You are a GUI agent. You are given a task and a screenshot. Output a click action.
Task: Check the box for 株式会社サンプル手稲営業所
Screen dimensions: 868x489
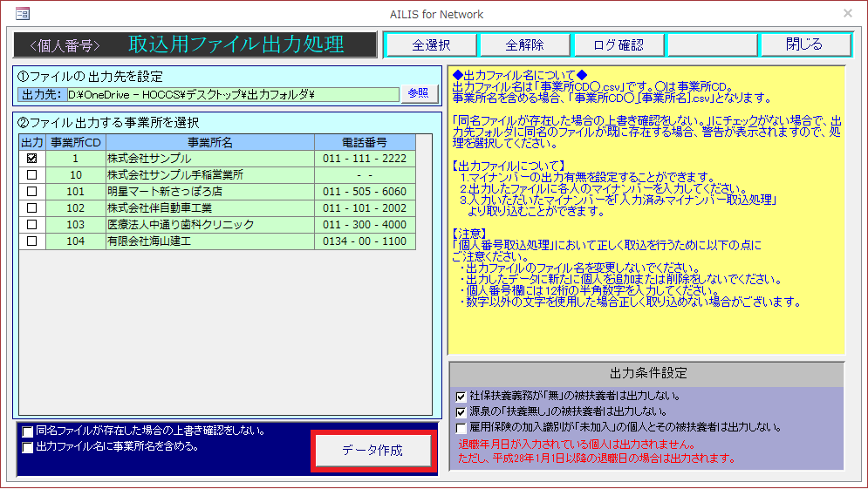32,175
